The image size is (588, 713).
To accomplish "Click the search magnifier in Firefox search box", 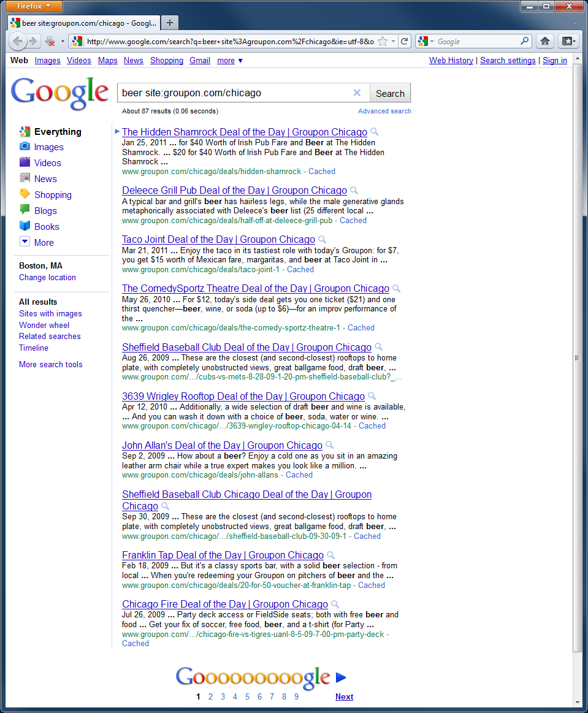I will click(x=524, y=41).
